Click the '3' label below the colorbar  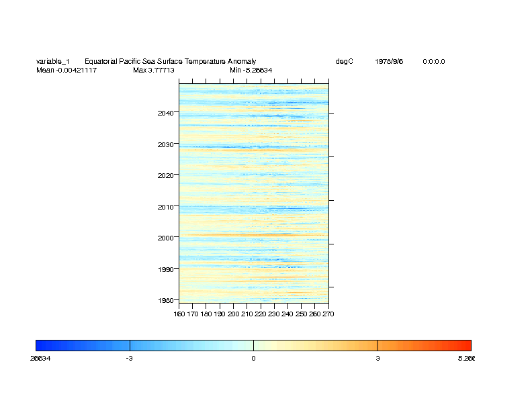pyautogui.click(x=378, y=359)
